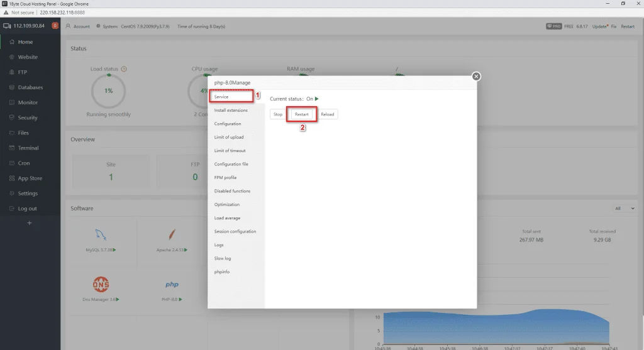The height and width of the screenshot is (350, 644).
Task: Click the DNS Manager icon
Action: point(101,285)
